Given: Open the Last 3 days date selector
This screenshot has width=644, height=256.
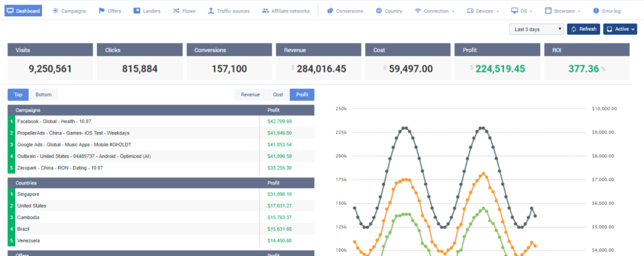Looking at the screenshot, I should pos(537,29).
